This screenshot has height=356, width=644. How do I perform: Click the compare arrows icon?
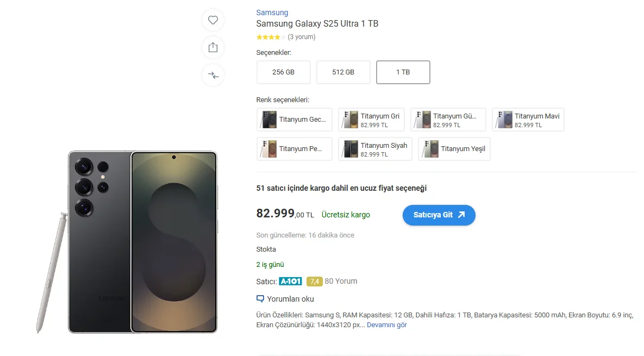coord(213,75)
